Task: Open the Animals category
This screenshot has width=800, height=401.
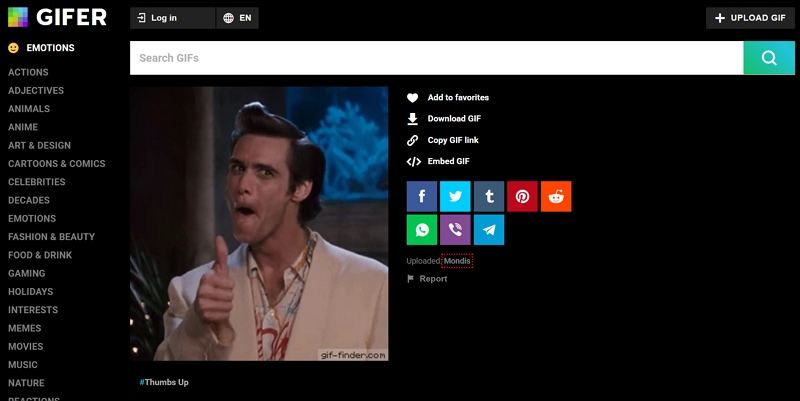Action: [29, 109]
